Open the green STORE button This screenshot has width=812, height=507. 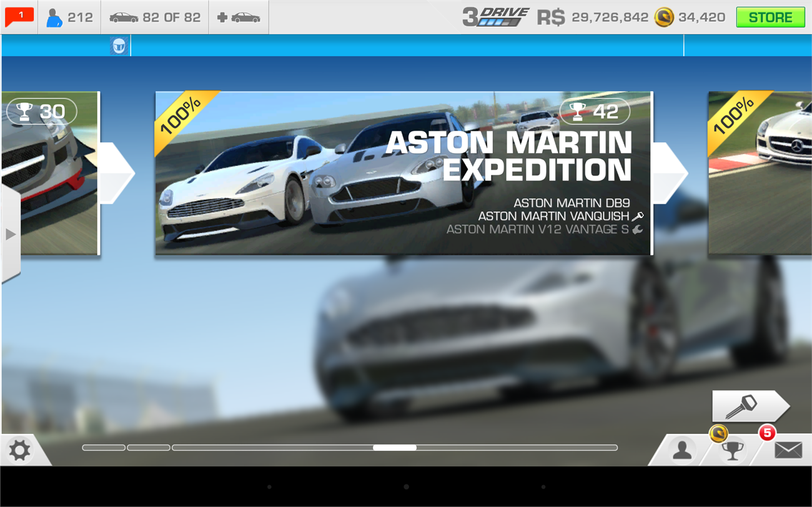pyautogui.click(x=770, y=17)
